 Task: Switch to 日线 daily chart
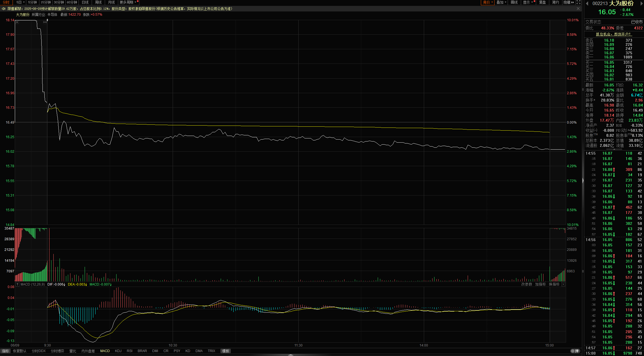click(85, 2)
